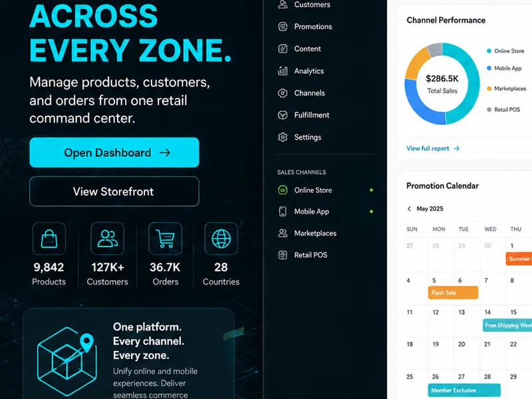This screenshot has width=532, height=399.
Task: Click the Online Store channel icon
Action: click(x=283, y=190)
